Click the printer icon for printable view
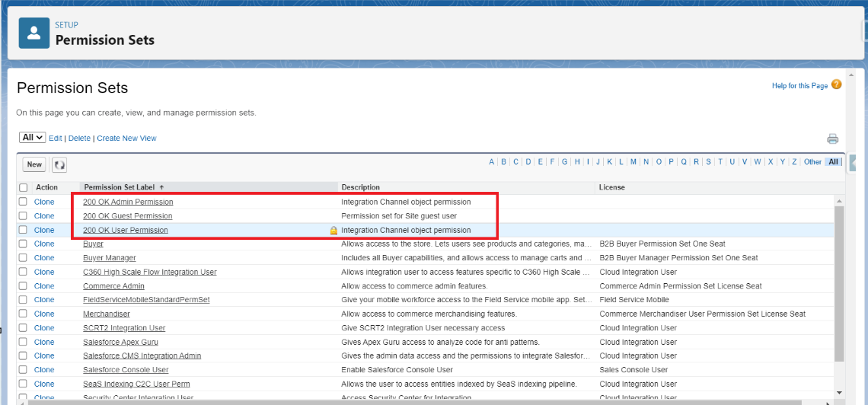This screenshot has height=405, width=868. point(832,139)
